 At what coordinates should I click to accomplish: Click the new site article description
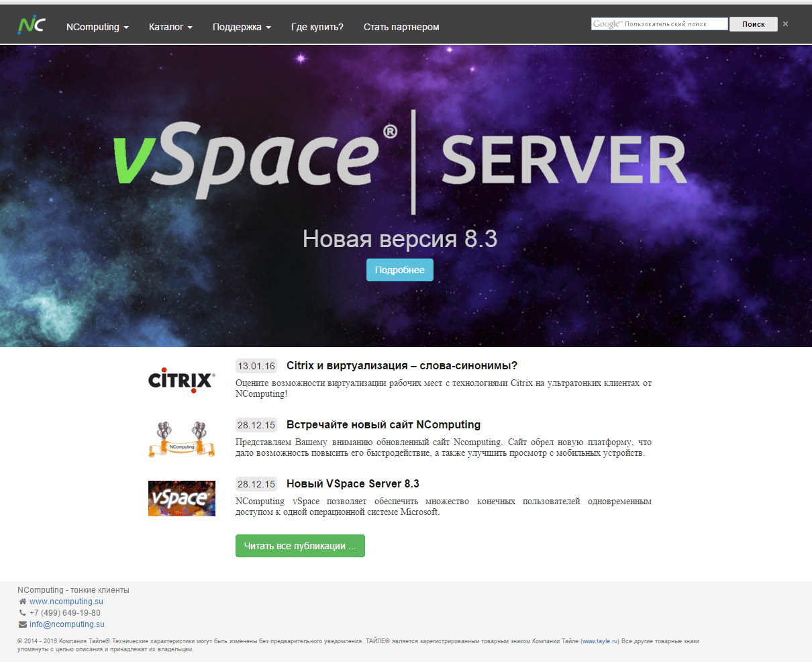[444, 448]
